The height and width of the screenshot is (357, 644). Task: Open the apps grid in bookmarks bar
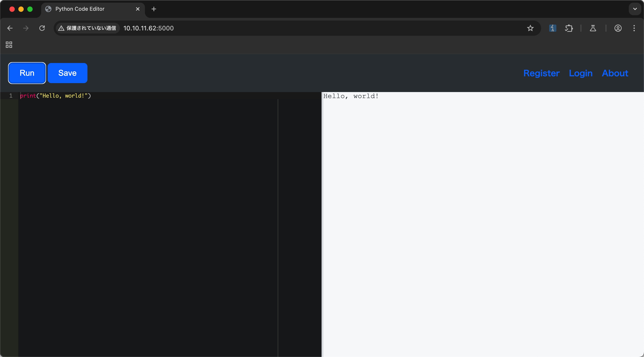[x=9, y=45]
